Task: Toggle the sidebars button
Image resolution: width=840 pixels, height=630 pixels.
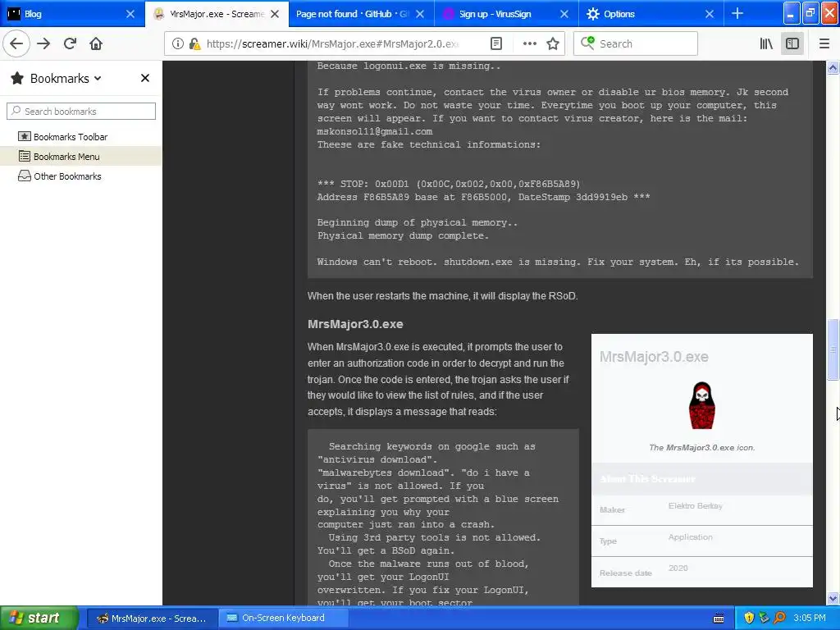Action: [792, 43]
